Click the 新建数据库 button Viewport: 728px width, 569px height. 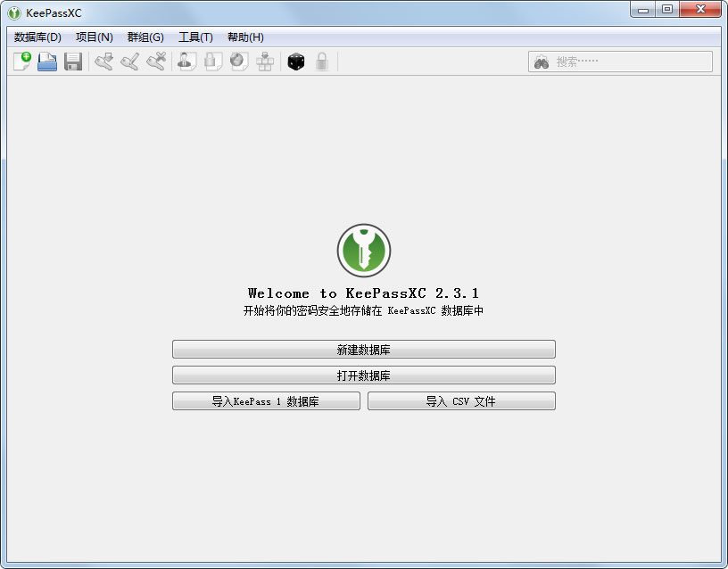pos(363,350)
